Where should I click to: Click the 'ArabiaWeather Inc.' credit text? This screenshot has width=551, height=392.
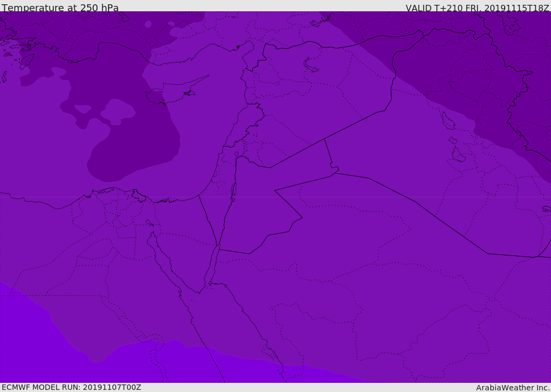pos(513,388)
